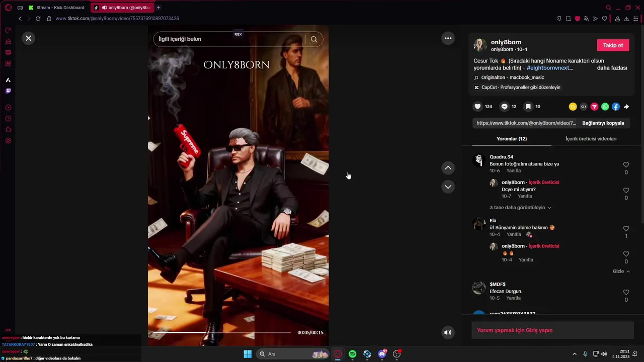This screenshot has height=362, width=644.
Task: Open the CapCut Profesyoneller gibi düzenleyin link
Action: tap(517, 87)
